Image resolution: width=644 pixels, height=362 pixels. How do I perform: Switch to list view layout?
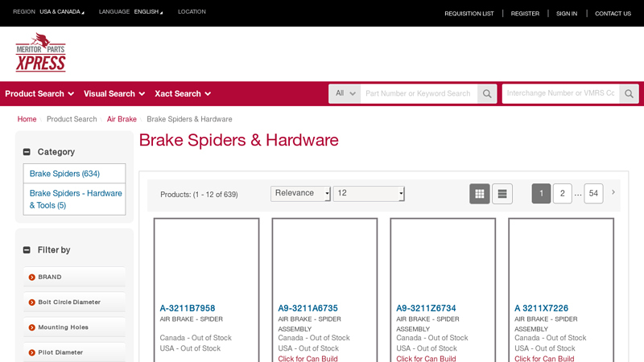tap(502, 194)
